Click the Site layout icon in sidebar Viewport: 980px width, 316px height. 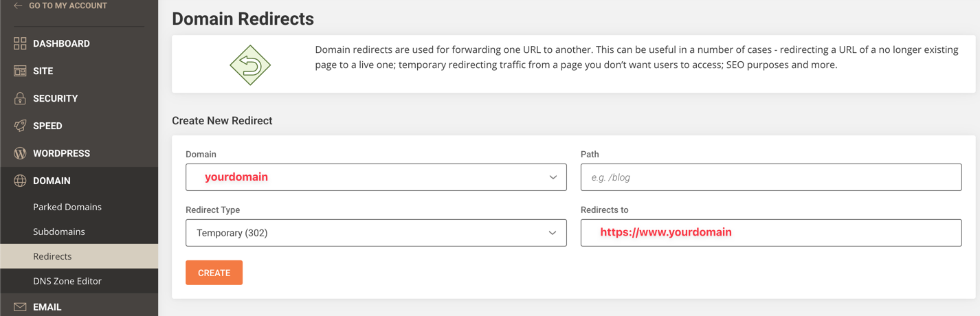click(20, 71)
